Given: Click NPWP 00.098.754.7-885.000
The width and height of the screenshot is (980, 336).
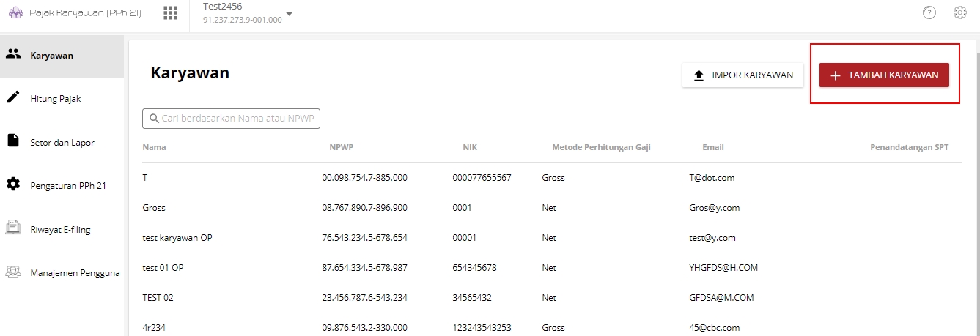Looking at the screenshot, I should click(364, 178).
